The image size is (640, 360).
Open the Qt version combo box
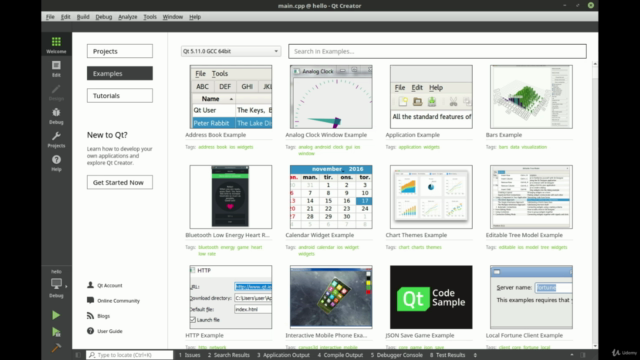pyautogui.click(x=231, y=51)
